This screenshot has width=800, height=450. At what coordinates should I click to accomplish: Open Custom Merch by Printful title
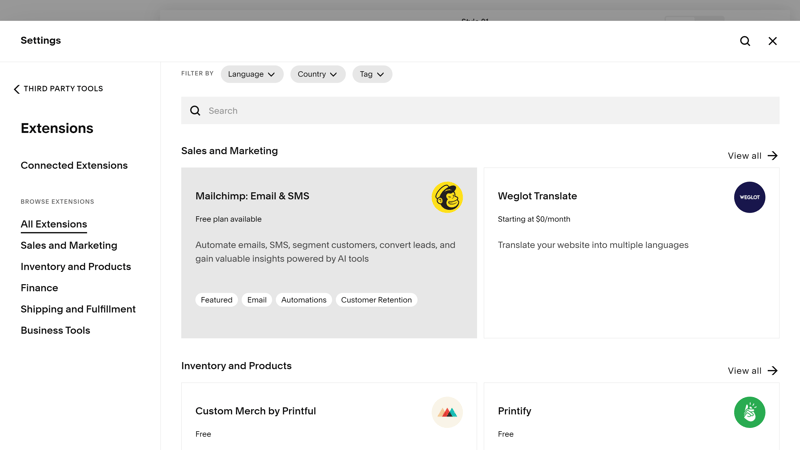coord(256,411)
